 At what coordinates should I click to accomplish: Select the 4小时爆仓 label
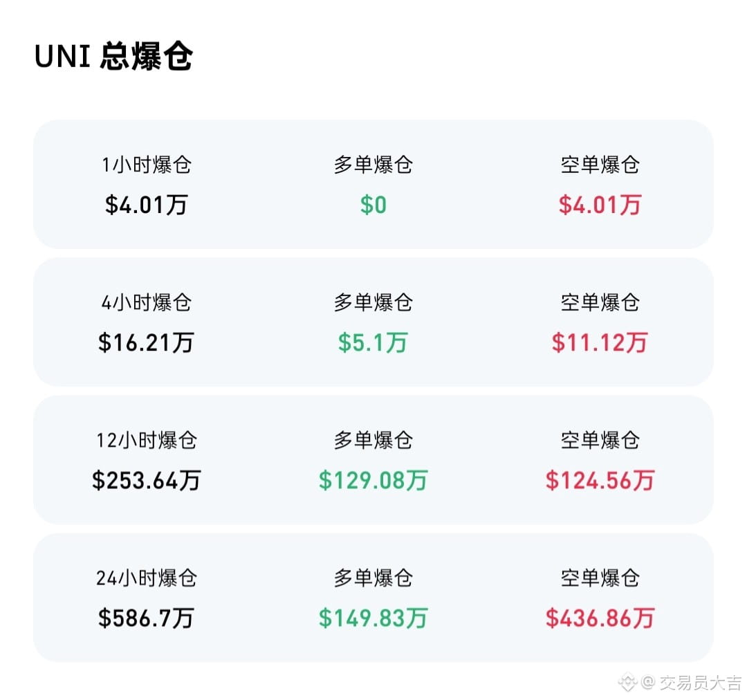146,302
